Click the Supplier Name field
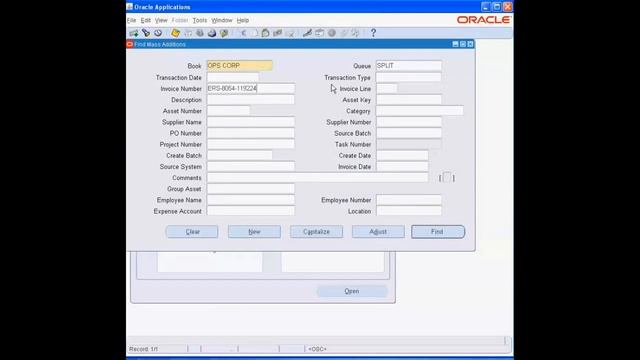 tap(251, 122)
